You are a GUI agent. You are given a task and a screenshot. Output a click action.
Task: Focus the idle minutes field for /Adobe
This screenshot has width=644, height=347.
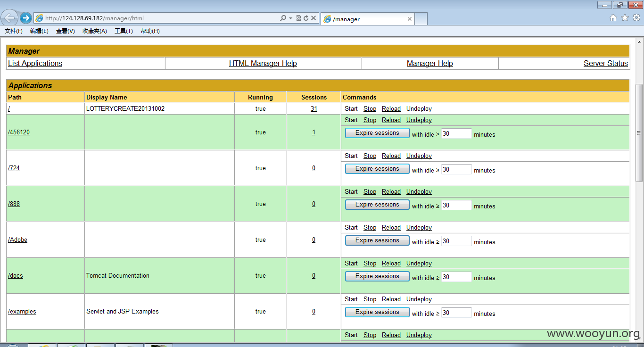pyautogui.click(x=456, y=241)
